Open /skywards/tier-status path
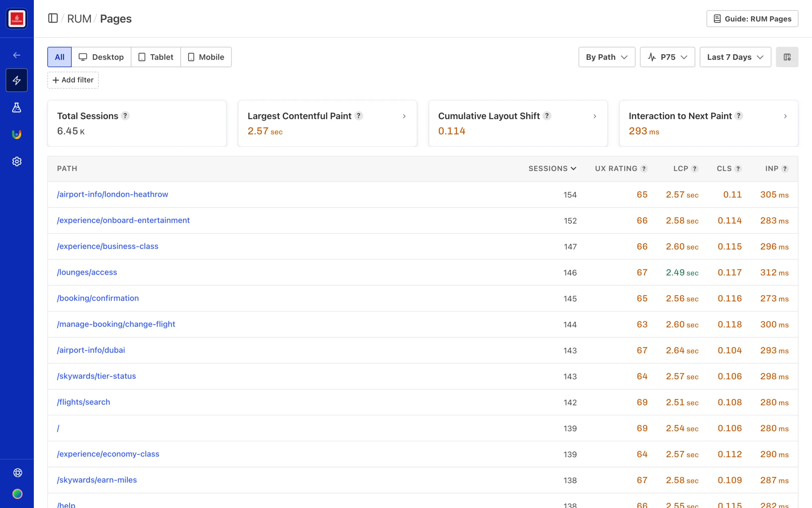The width and height of the screenshot is (812, 508). tap(96, 376)
